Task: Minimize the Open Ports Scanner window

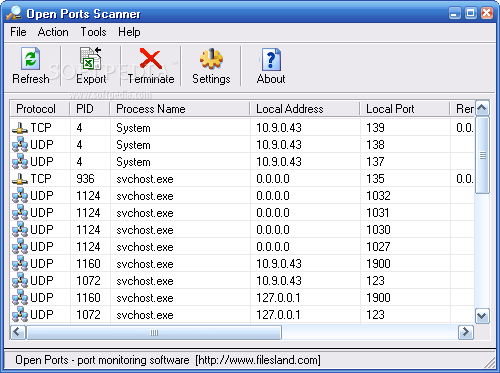Action: pos(455,13)
